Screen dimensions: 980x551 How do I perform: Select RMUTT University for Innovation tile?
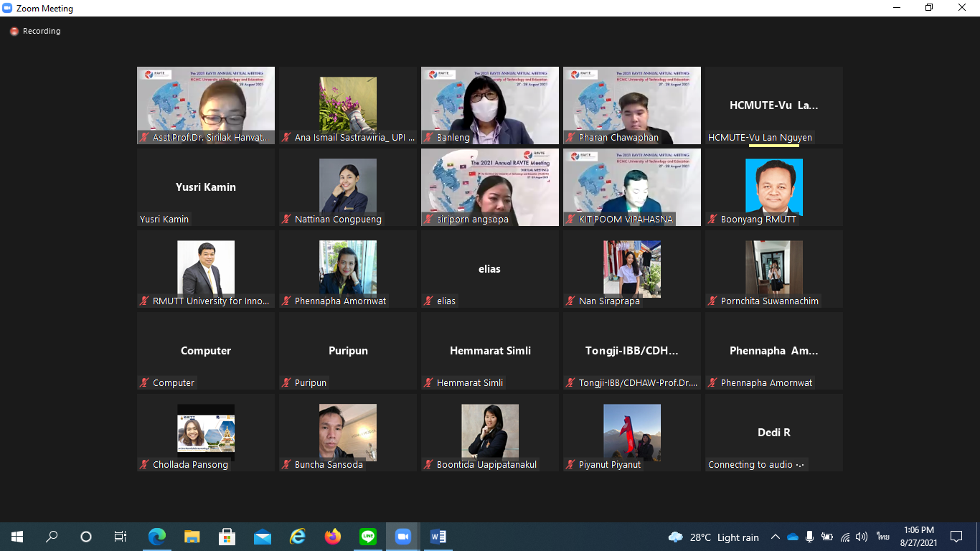pyautogui.click(x=206, y=269)
